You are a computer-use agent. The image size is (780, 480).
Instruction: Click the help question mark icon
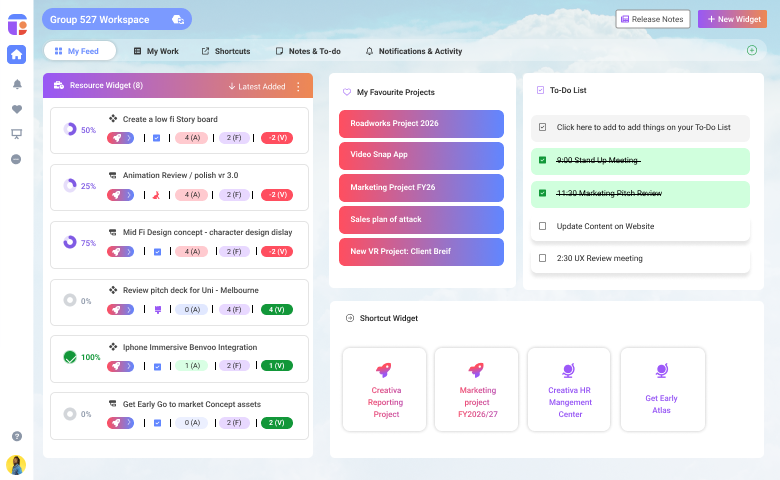pos(16,436)
